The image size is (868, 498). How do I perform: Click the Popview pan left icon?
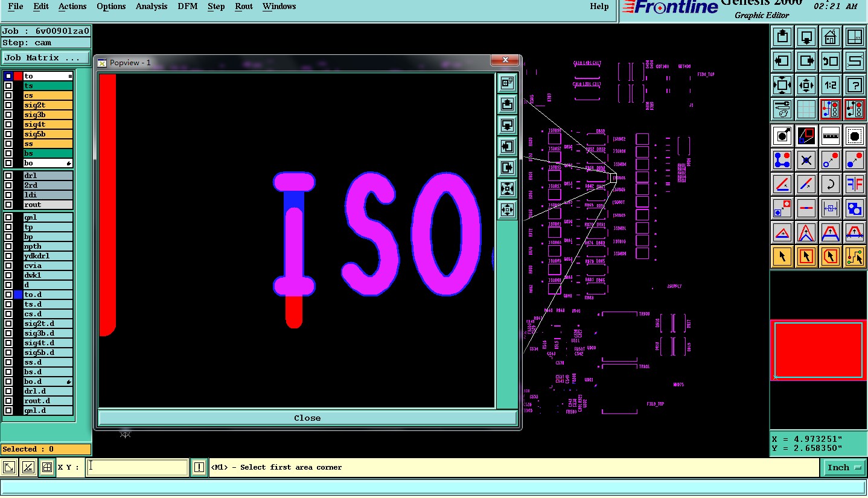point(507,146)
